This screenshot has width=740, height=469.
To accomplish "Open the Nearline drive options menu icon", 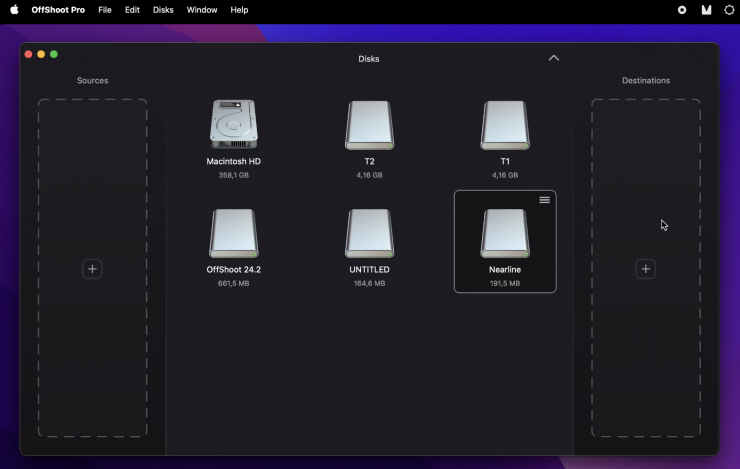I will 545,200.
